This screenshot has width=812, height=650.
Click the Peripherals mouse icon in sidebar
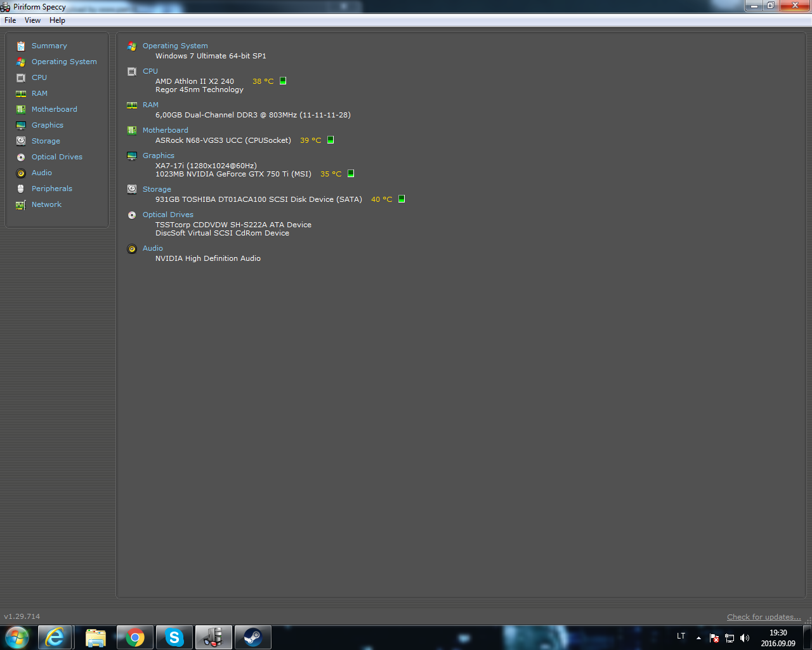point(21,189)
